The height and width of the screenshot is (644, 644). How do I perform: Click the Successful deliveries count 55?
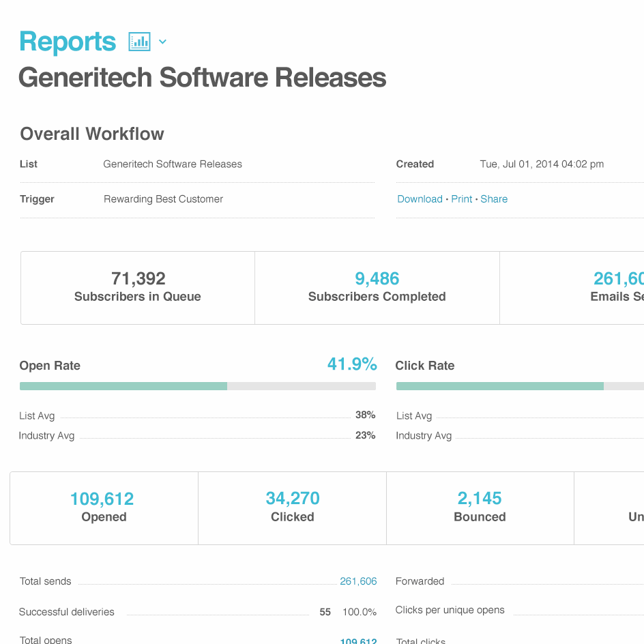(325, 612)
